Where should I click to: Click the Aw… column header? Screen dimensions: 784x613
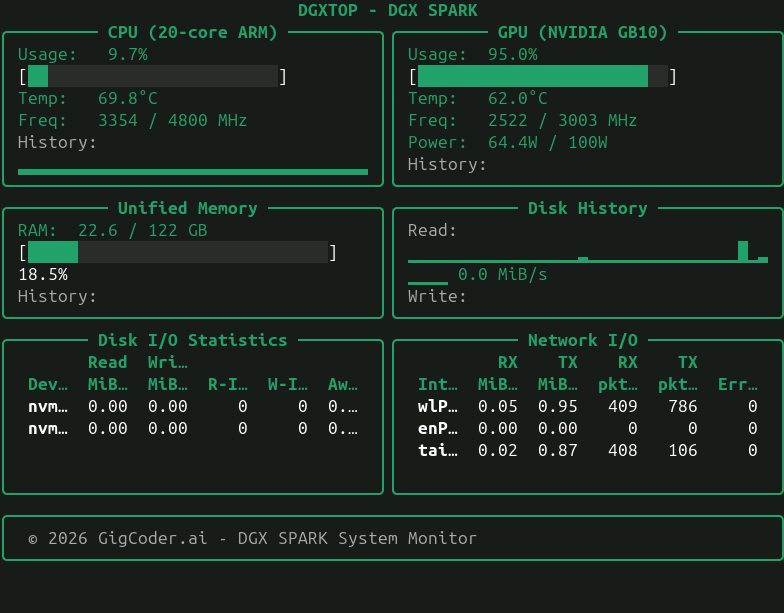click(342, 384)
